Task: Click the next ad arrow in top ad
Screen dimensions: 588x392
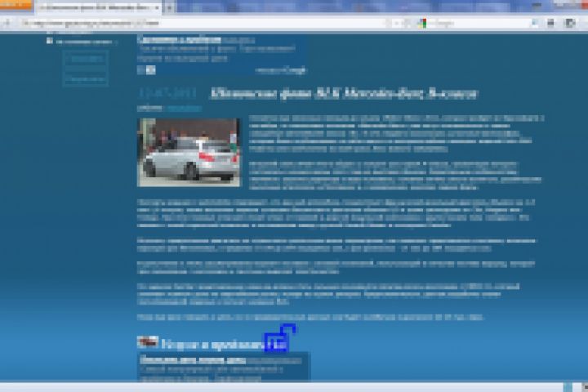Action: pyautogui.click(x=151, y=69)
